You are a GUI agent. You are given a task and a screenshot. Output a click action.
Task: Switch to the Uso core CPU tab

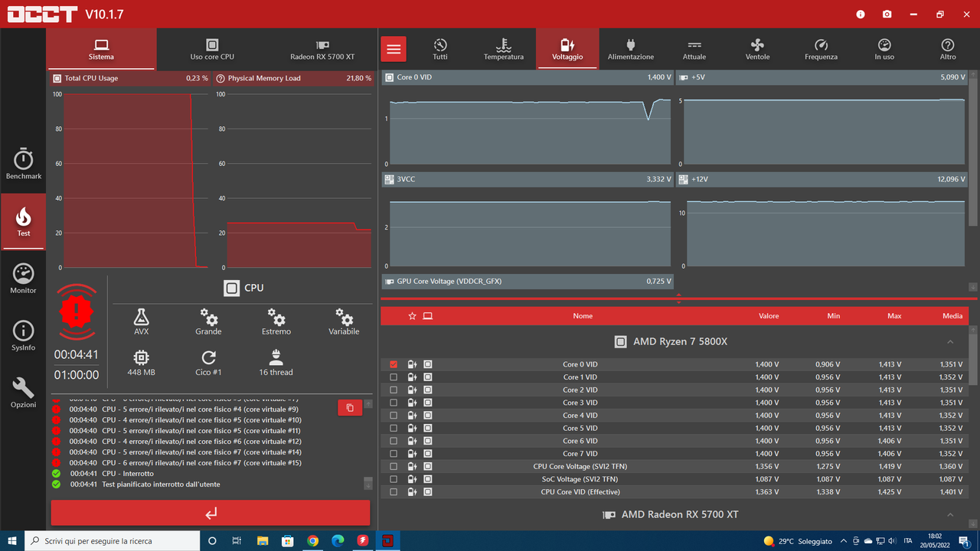click(212, 50)
